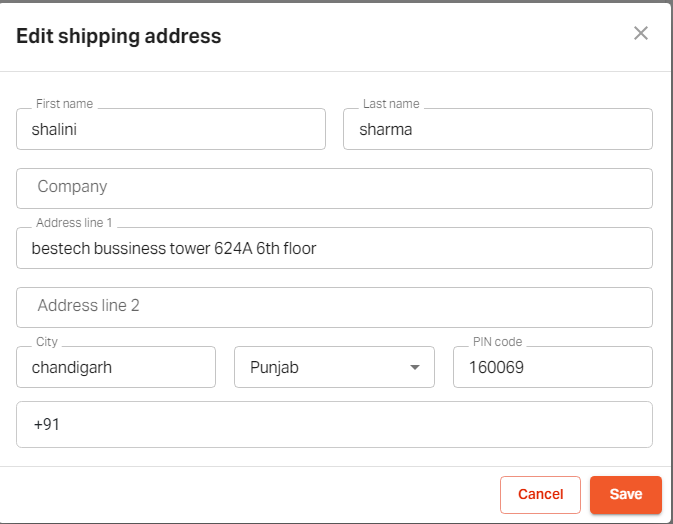Click the Address line 1 floating label
This screenshot has height=524, width=673.
click(x=75, y=223)
